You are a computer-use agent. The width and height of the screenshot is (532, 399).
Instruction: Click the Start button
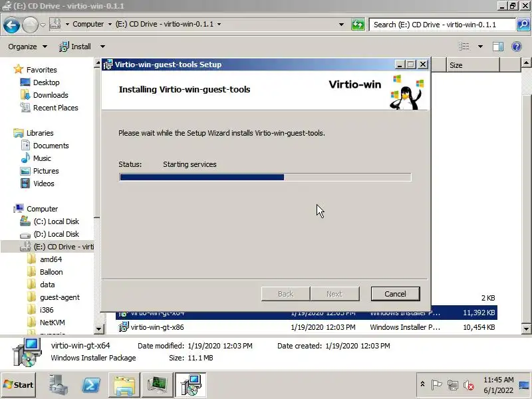click(x=19, y=385)
